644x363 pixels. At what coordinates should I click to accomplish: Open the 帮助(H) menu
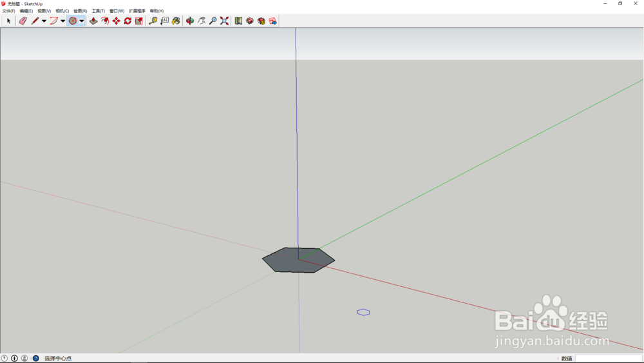point(157,11)
